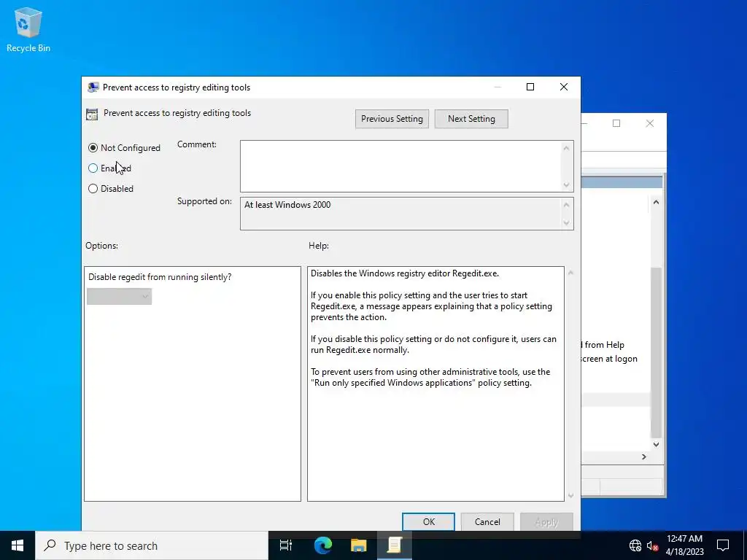Click the background window's horizontal scroll right arrow
Image resolution: width=747 pixels, height=560 pixels.
coord(644,456)
